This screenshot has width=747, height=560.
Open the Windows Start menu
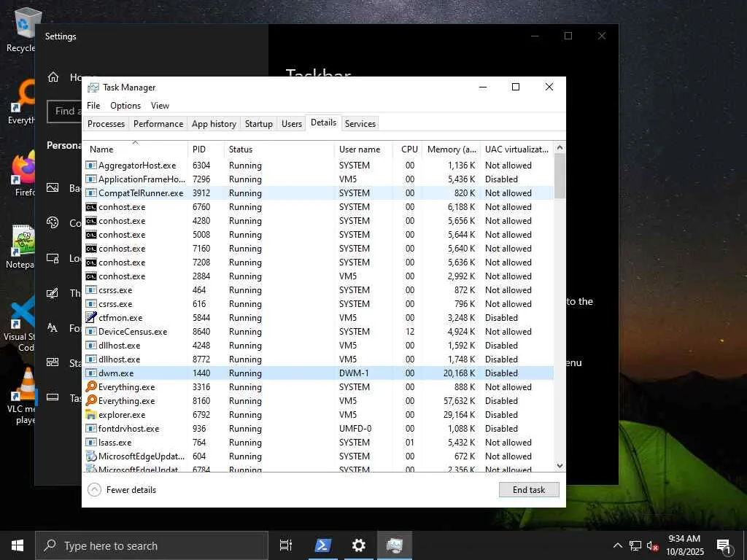(18, 545)
